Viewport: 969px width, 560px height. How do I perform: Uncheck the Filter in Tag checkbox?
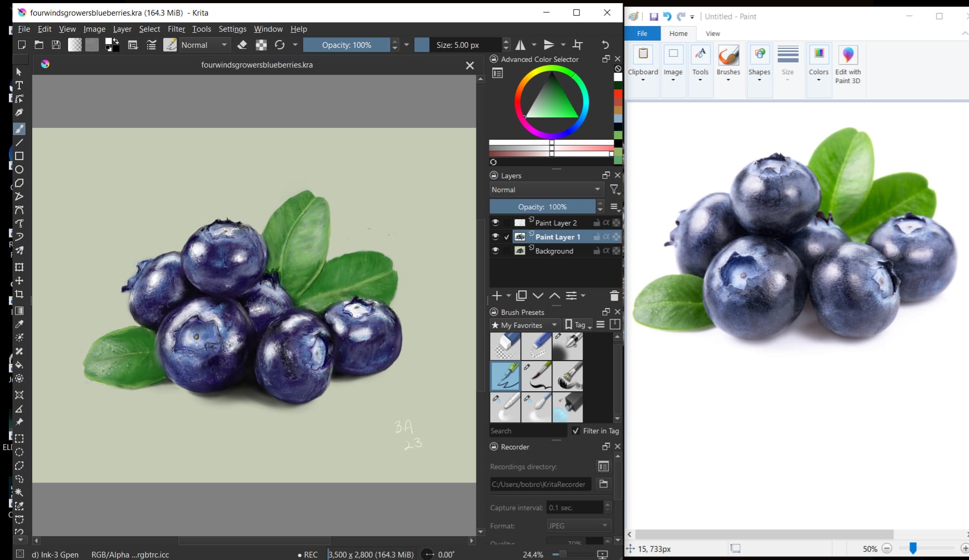coord(575,431)
